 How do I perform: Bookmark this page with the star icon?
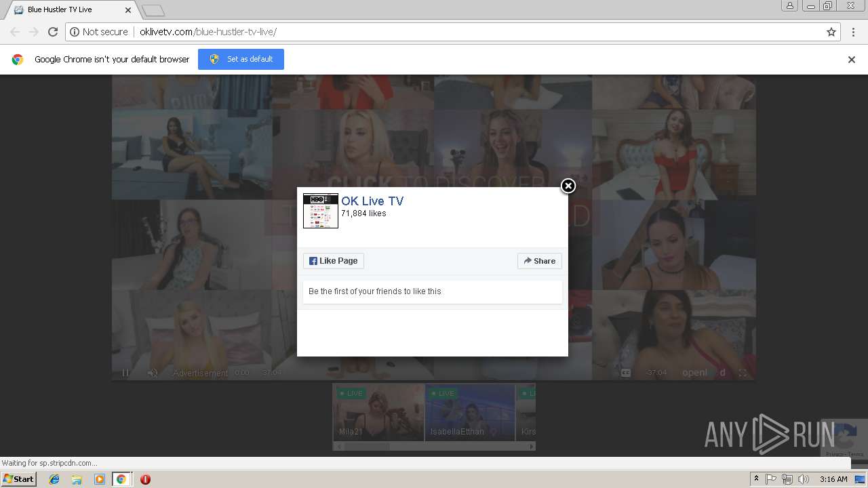click(831, 32)
